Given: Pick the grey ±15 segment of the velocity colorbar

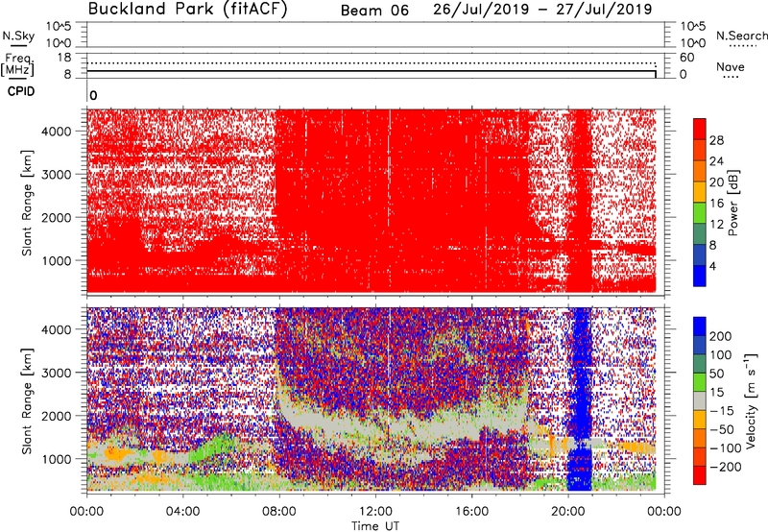Looking at the screenshot, I should tap(700, 401).
